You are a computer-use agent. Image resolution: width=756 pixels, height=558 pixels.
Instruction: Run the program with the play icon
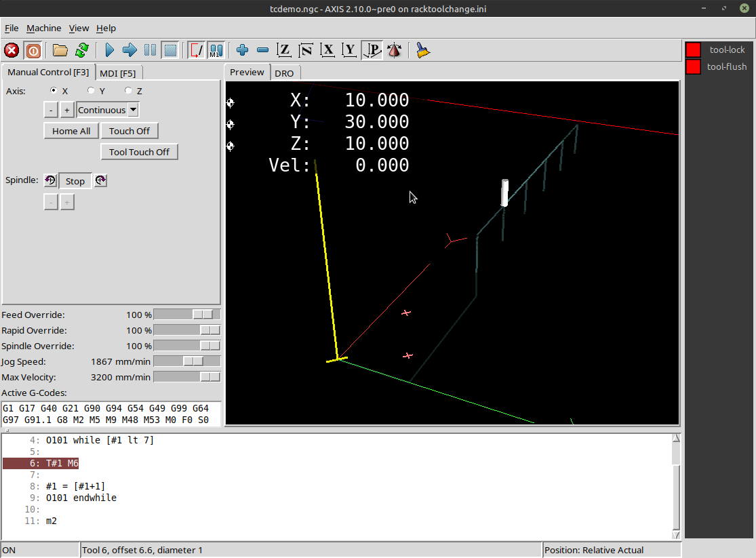pyautogui.click(x=109, y=50)
